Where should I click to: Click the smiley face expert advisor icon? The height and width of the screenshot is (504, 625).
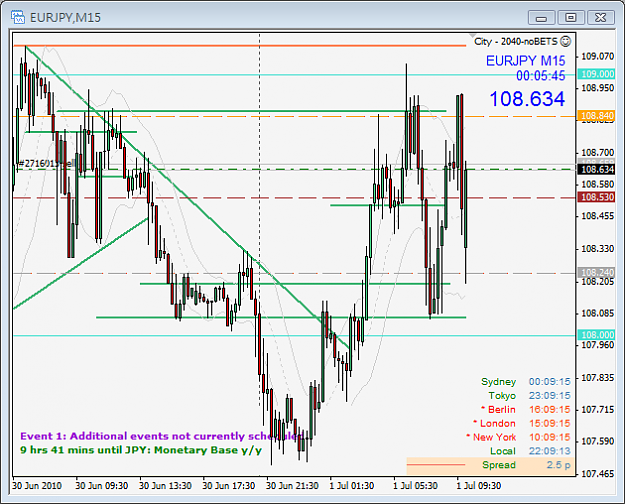pyautogui.click(x=565, y=41)
